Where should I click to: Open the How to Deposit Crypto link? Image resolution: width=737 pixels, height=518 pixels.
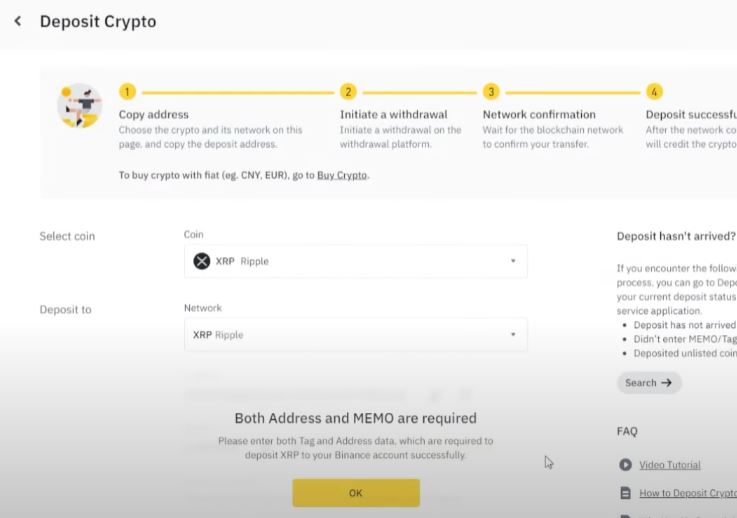pyautogui.click(x=687, y=493)
